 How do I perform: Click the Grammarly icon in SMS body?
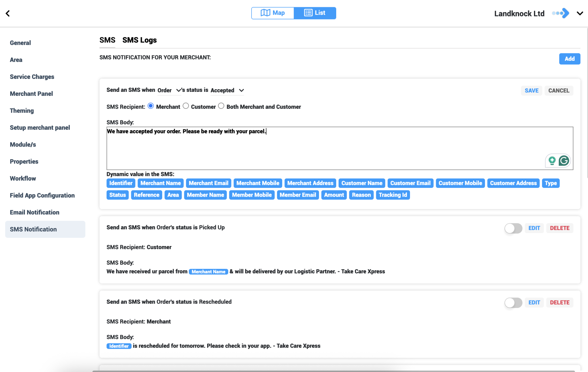pos(564,161)
